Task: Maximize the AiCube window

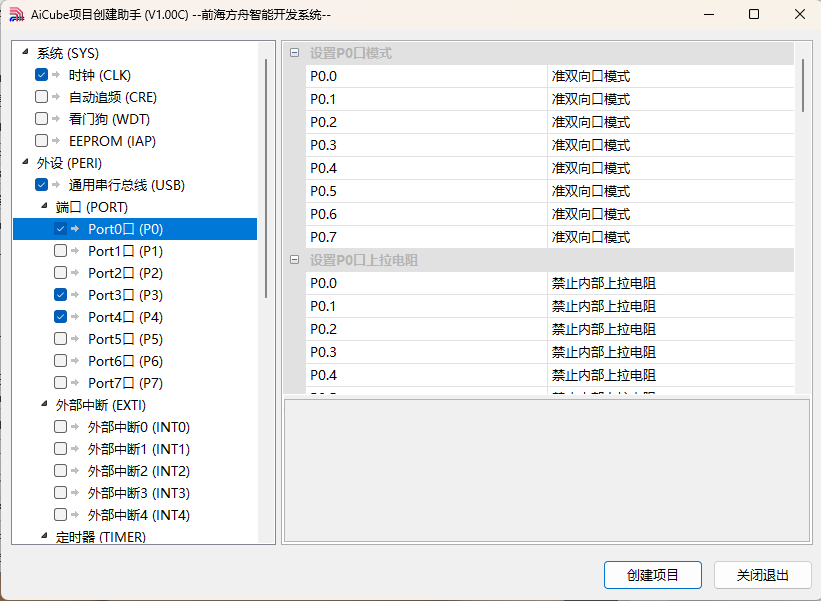Action: pyautogui.click(x=754, y=14)
